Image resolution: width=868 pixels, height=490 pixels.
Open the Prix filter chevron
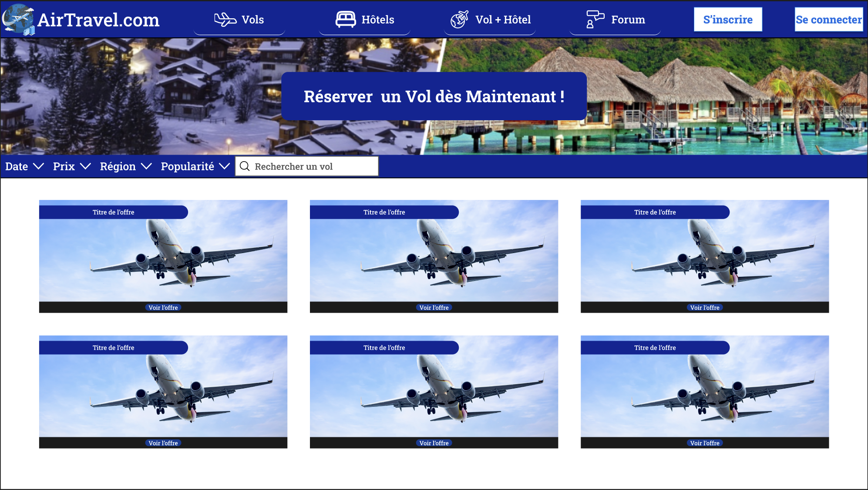(85, 166)
